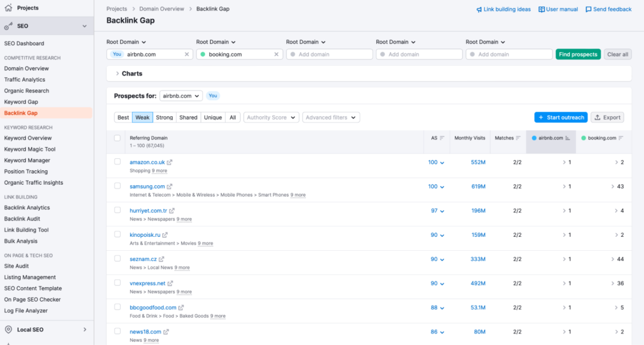Check the vnexpress.net row checkbox
The image size is (644, 345).
[118, 283]
